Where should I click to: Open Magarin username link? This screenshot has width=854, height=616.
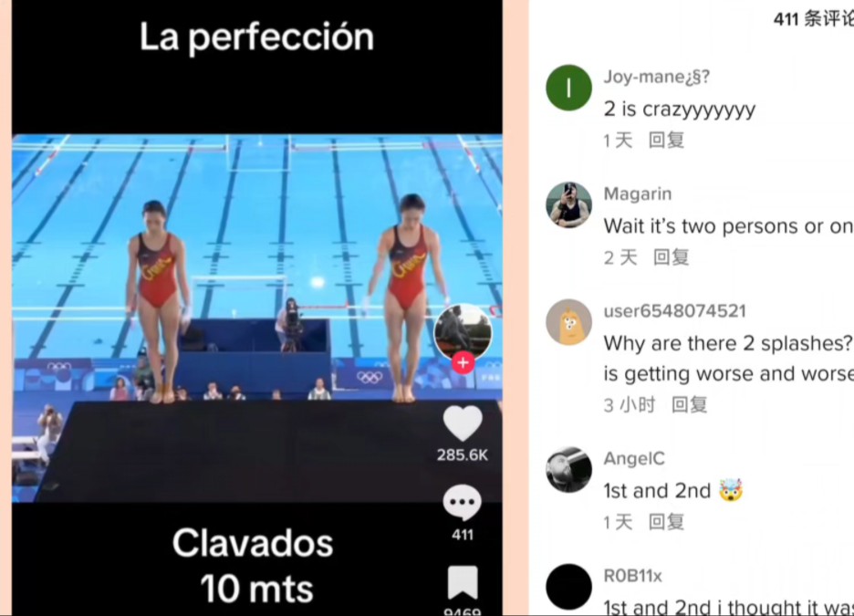click(x=637, y=193)
